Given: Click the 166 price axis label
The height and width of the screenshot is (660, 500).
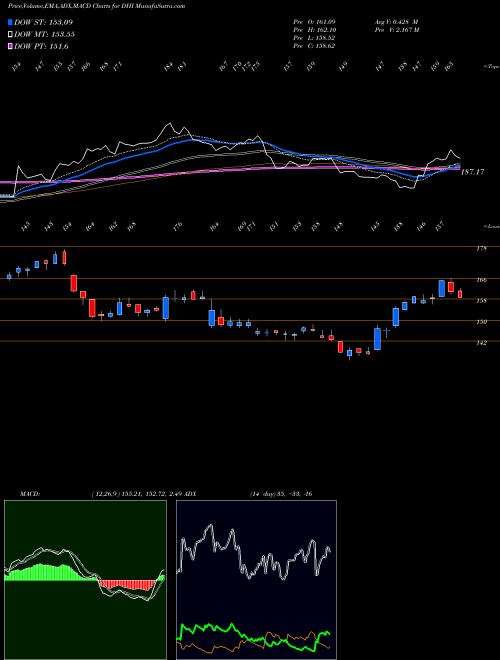Looking at the screenshot, I should pyautogui.click(x=482, y=280).
